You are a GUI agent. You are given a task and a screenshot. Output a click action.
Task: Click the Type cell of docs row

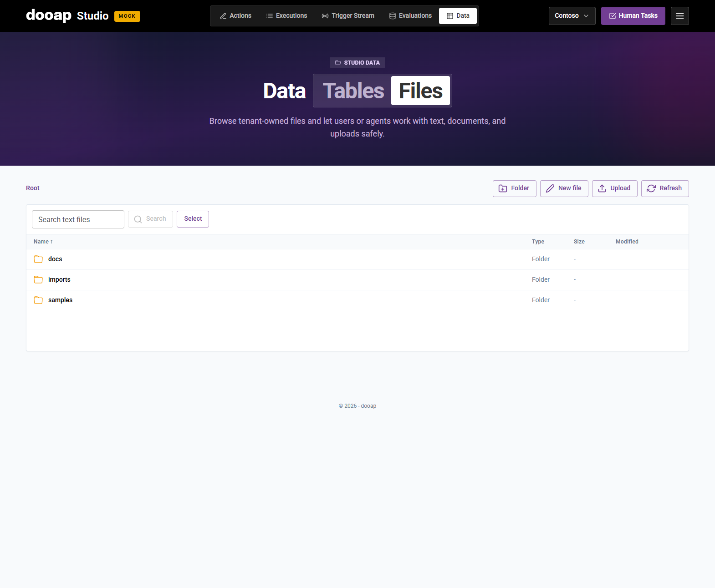pyautogui.click(x=541, y=259)
